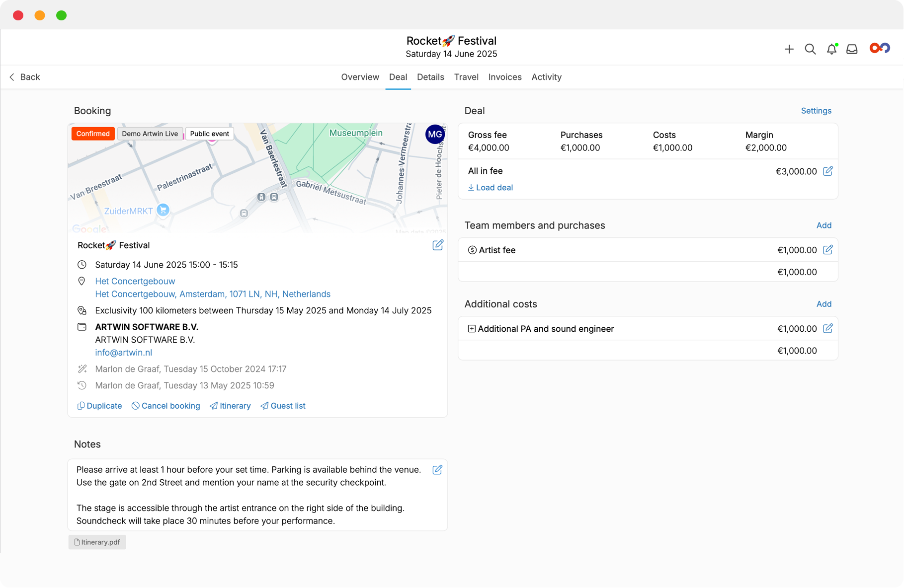Open the Invoices tab
This screenshot has height=588, width=904.
tap(504, 77)
